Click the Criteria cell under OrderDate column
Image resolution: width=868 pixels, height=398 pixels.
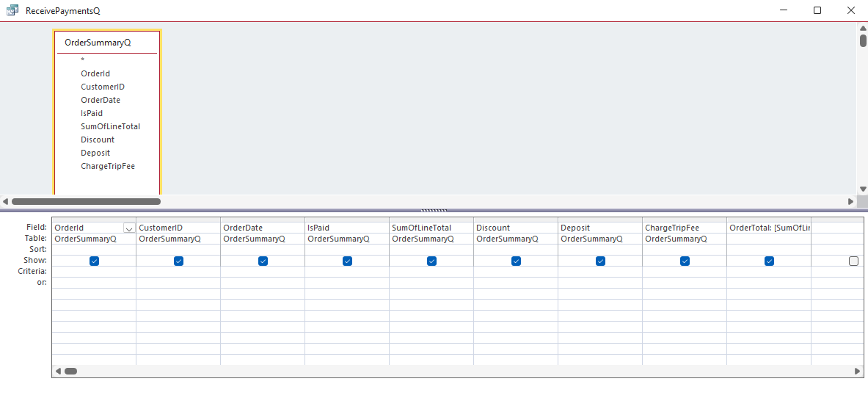point(263,272)
